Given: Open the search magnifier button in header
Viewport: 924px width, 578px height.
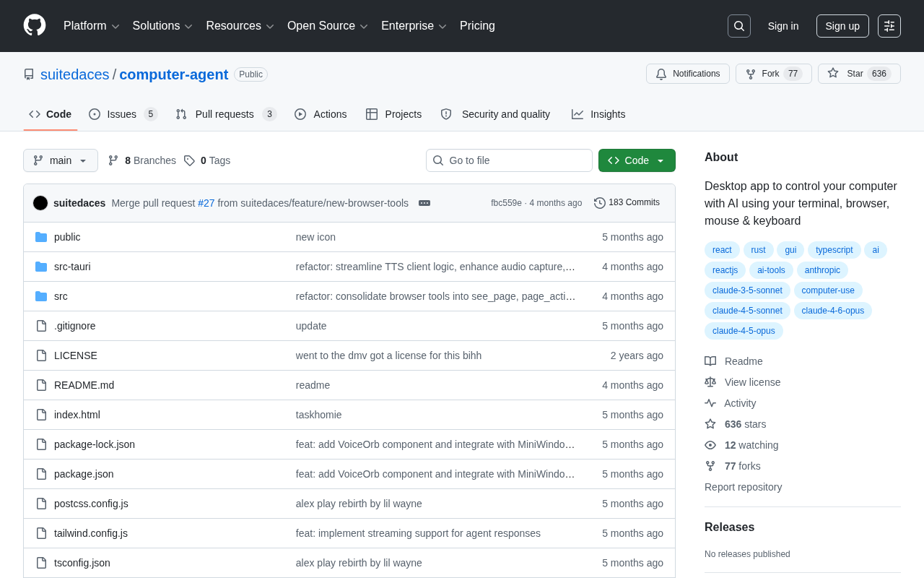Looking at the screenshot, I should click(x=739, y=26).
